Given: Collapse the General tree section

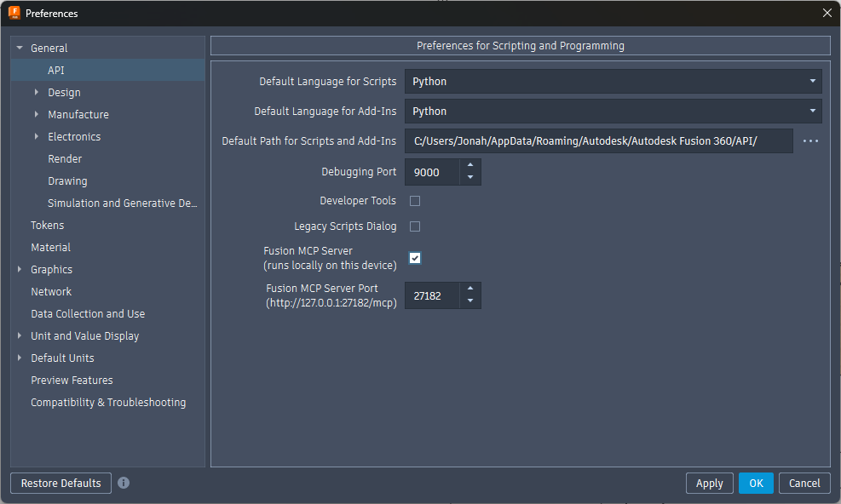Looking at the screenshot, I should pos(20,48).
